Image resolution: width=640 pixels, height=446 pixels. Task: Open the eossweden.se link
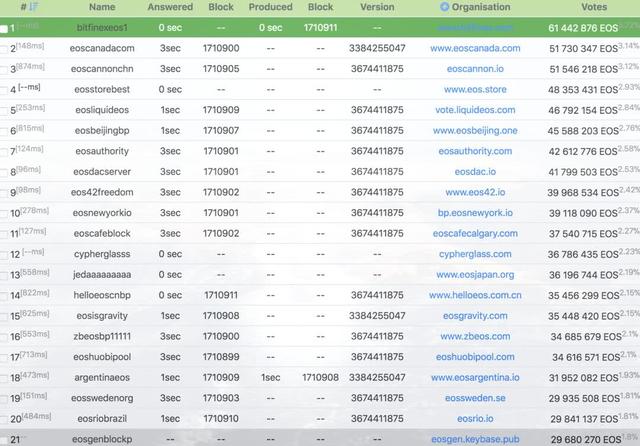click(475, 398)
